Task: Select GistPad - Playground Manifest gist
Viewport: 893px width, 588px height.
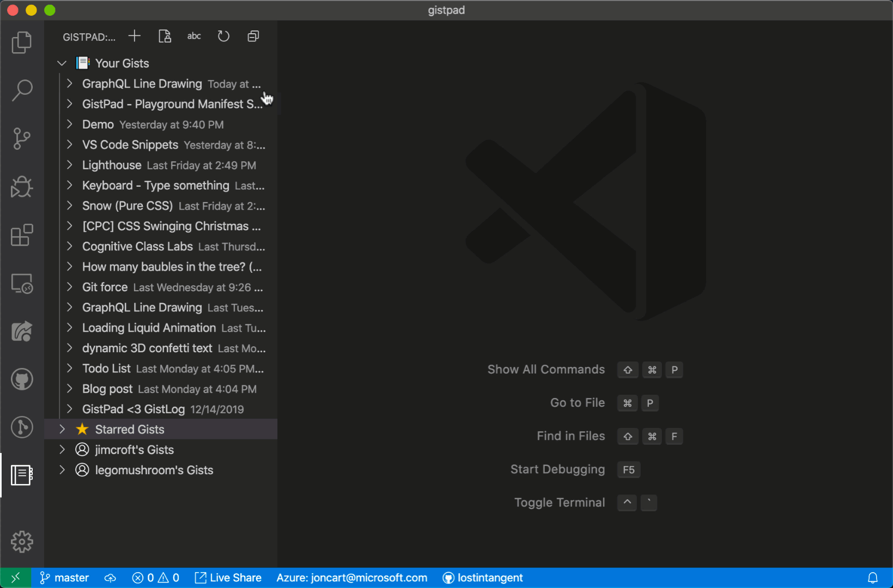Action: click(161, 104)
